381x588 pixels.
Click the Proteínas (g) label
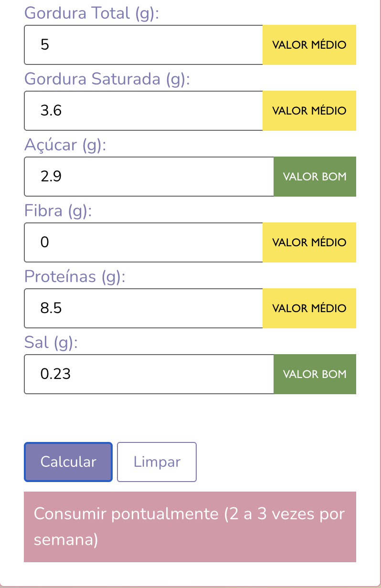point(74,277)
